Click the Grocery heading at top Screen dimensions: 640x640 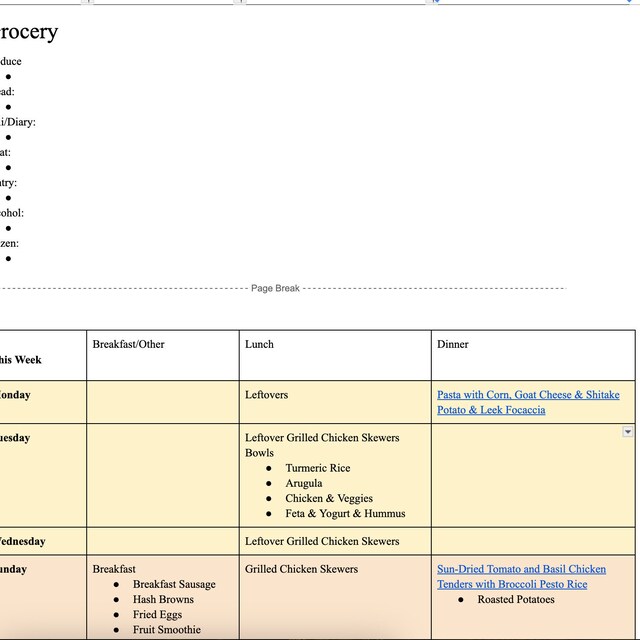[29, 32]
